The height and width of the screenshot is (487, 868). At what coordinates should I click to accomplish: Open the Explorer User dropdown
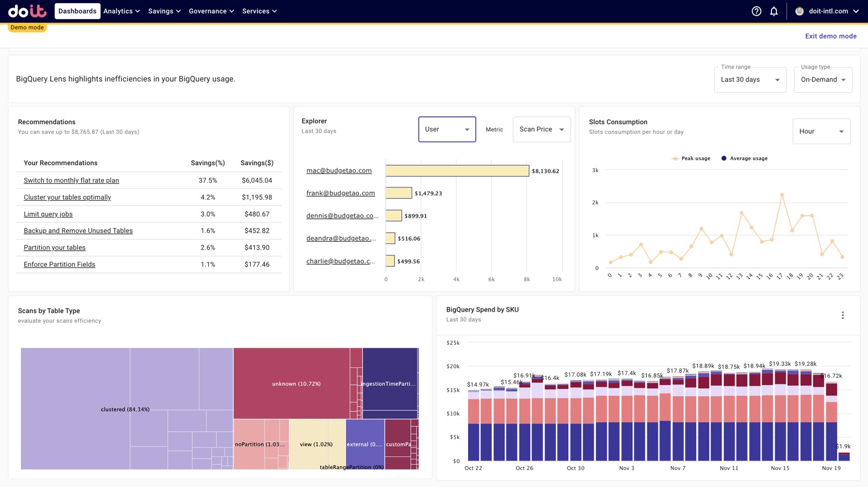click(x=446, y=129)
